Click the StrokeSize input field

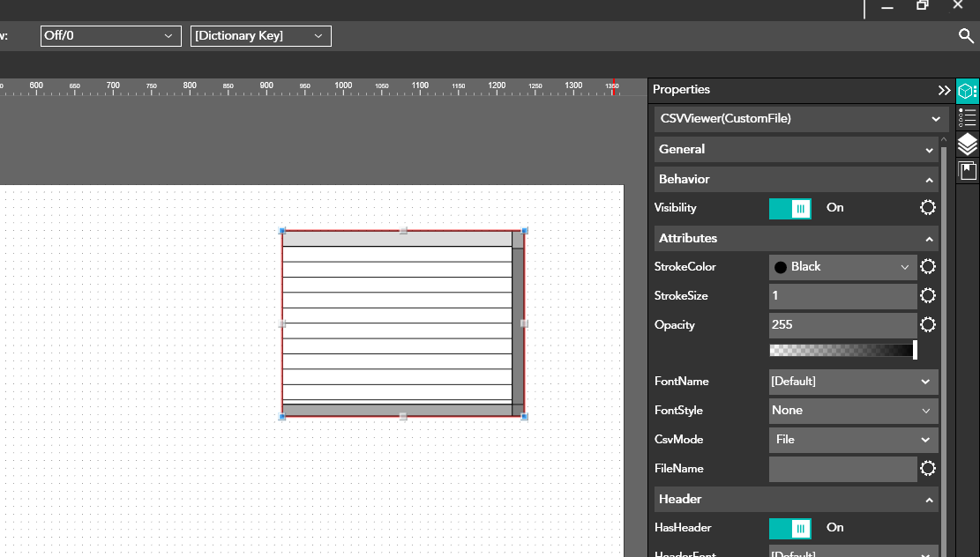pos(842,296)
